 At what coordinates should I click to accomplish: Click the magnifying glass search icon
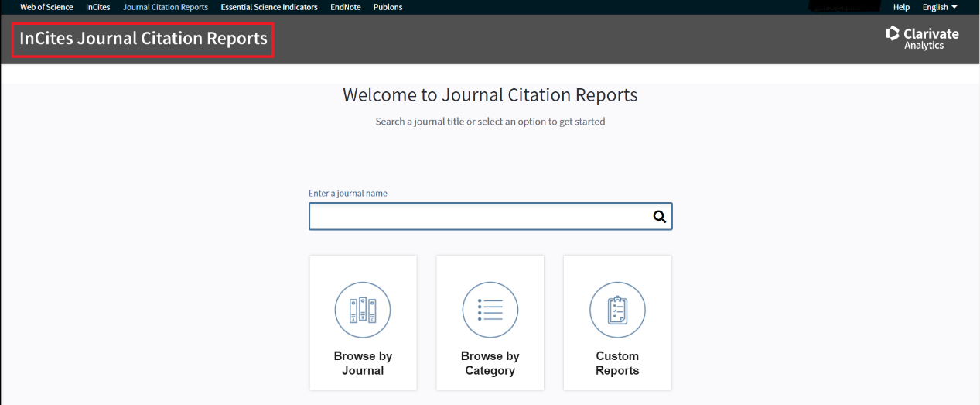(x=659, y=217)
